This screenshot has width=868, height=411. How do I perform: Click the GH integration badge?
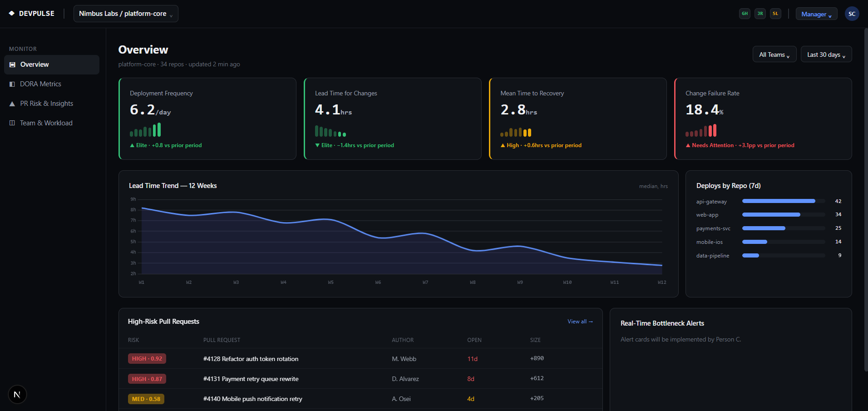pyautogui.click(x=745, y=14)
